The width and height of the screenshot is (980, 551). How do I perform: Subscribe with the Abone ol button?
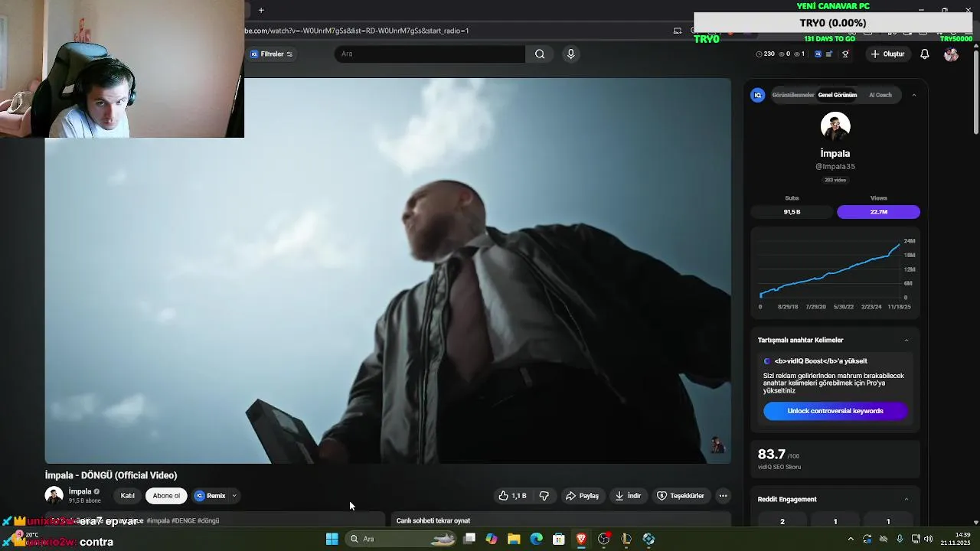pos(166,496)
